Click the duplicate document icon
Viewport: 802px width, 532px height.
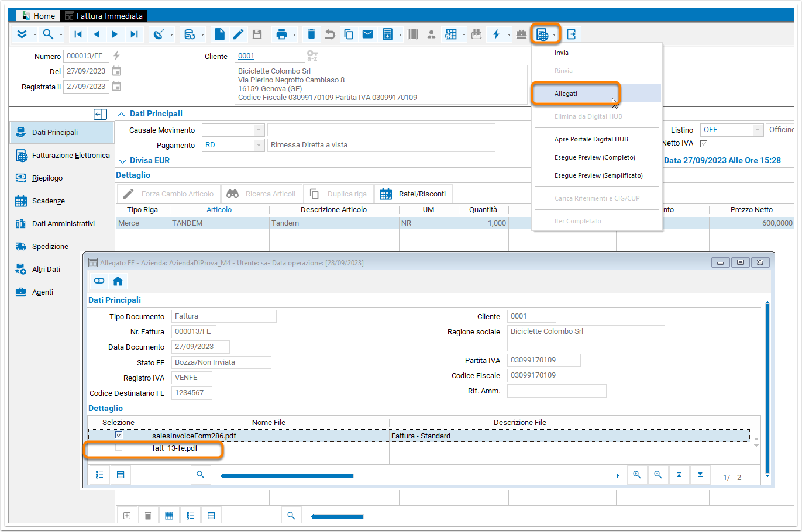[349, 34]
